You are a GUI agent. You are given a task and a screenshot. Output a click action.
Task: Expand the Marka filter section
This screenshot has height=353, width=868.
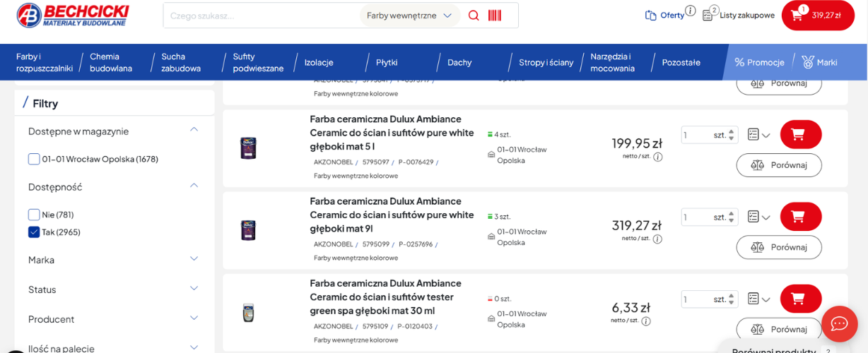(x=115, y=260)
